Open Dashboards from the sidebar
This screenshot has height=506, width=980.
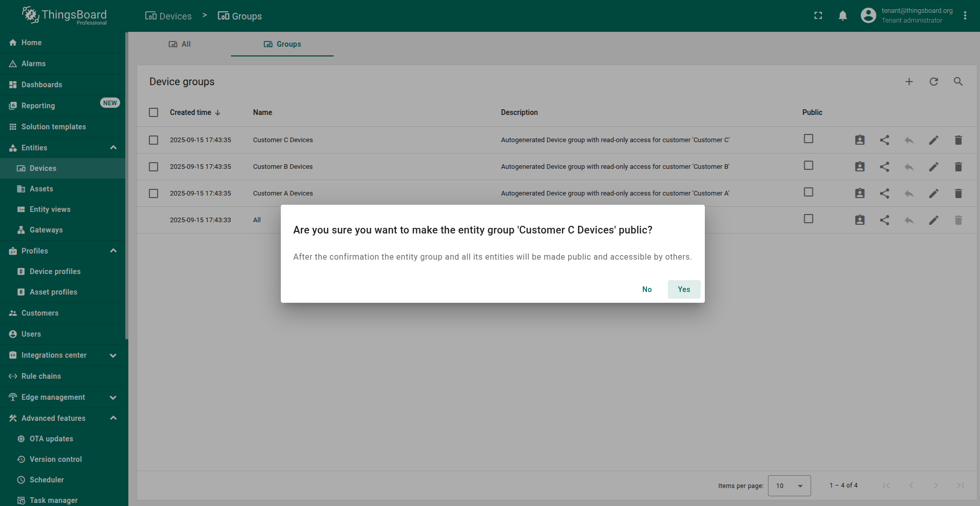tap(42, 85)
